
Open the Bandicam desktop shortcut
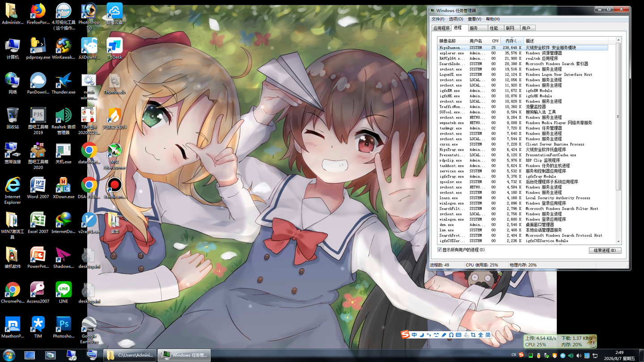click(114, 189)
